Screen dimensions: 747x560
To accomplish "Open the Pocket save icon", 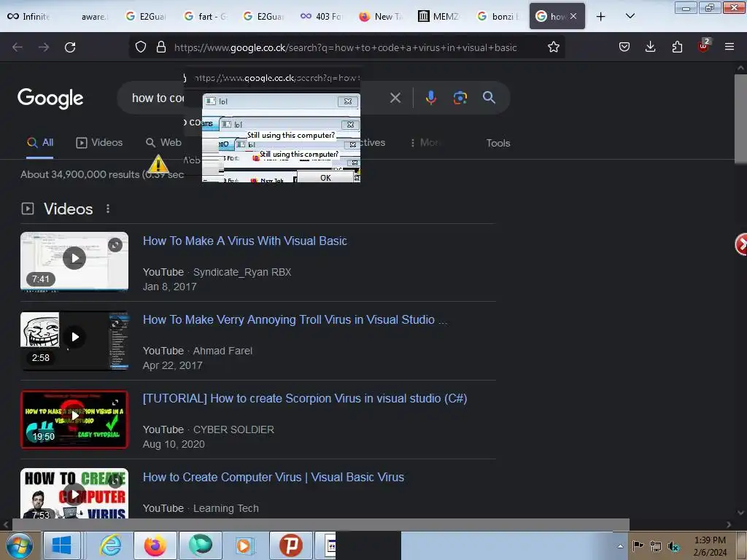I will point(624,47).
